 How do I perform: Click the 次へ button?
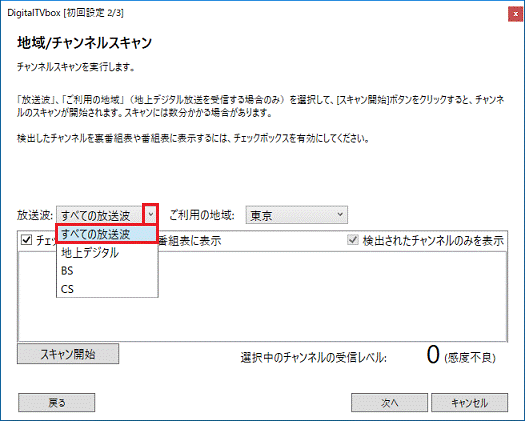pyautogui.click(x=389, y=402)
